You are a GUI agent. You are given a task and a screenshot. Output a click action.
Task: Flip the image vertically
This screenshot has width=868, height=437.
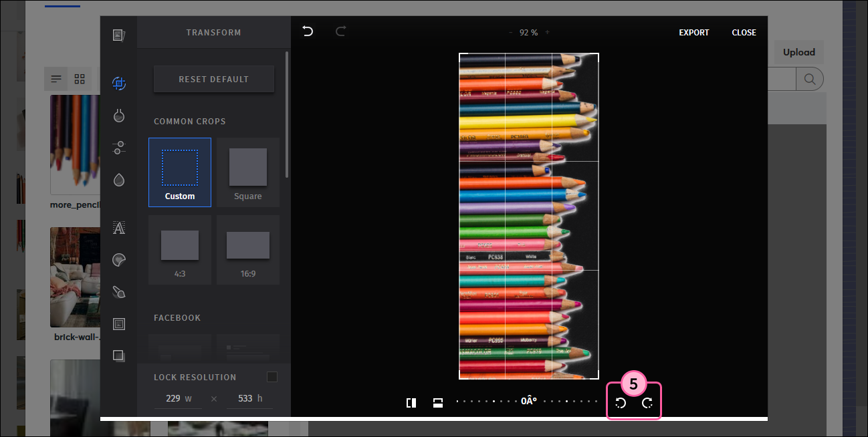pos(438,403)
